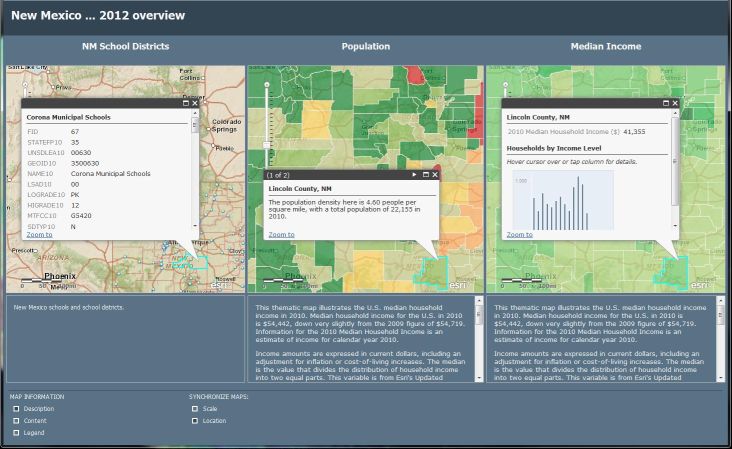Click Phoenix label on School Districts map
The image size is (732, 449).
pos(60,276)
